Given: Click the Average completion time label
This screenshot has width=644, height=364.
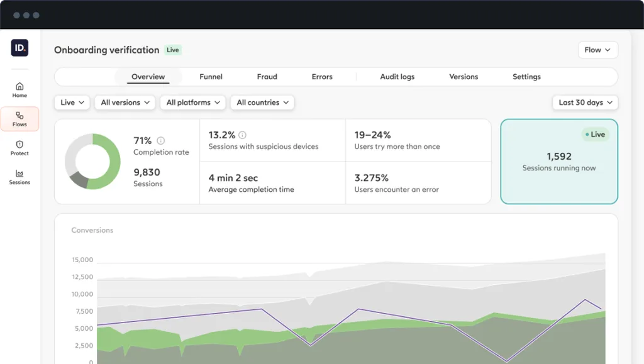Looking at the screenshot, I should click(251, 190).
